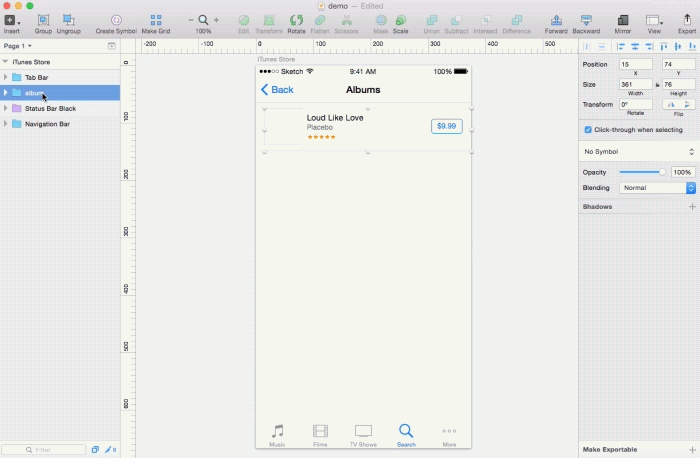Select the Music tab in mockup

click(277, 436)
